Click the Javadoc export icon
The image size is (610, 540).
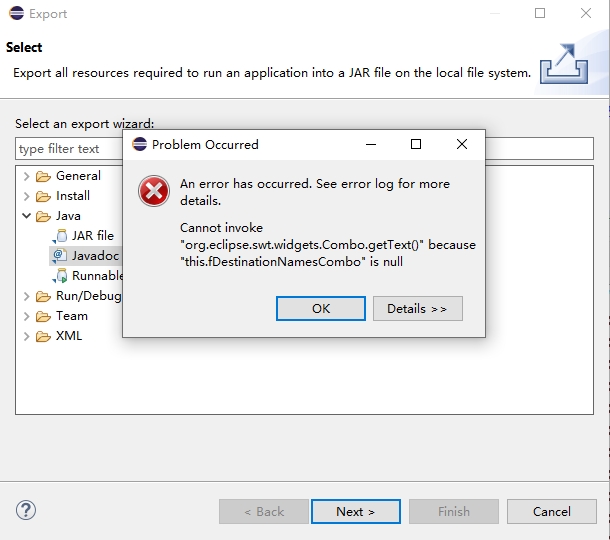(x=59, y=256)
